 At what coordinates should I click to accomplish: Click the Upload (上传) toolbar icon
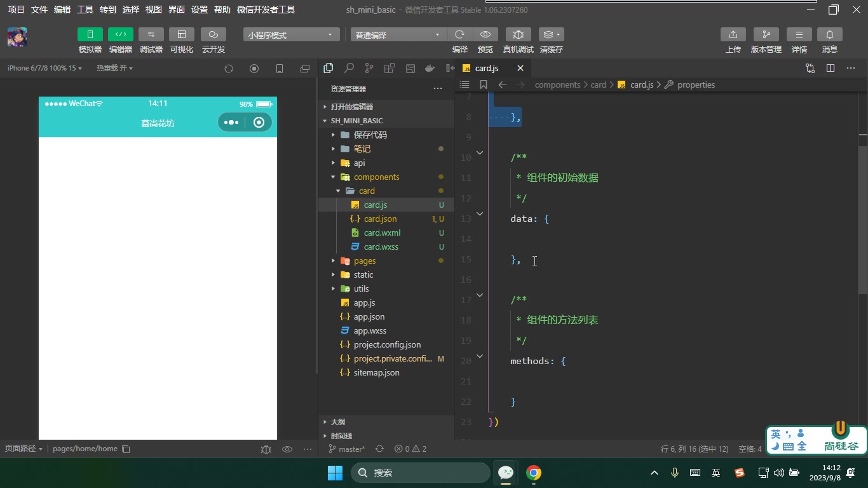pyautogui.click(x=733, y=34)
